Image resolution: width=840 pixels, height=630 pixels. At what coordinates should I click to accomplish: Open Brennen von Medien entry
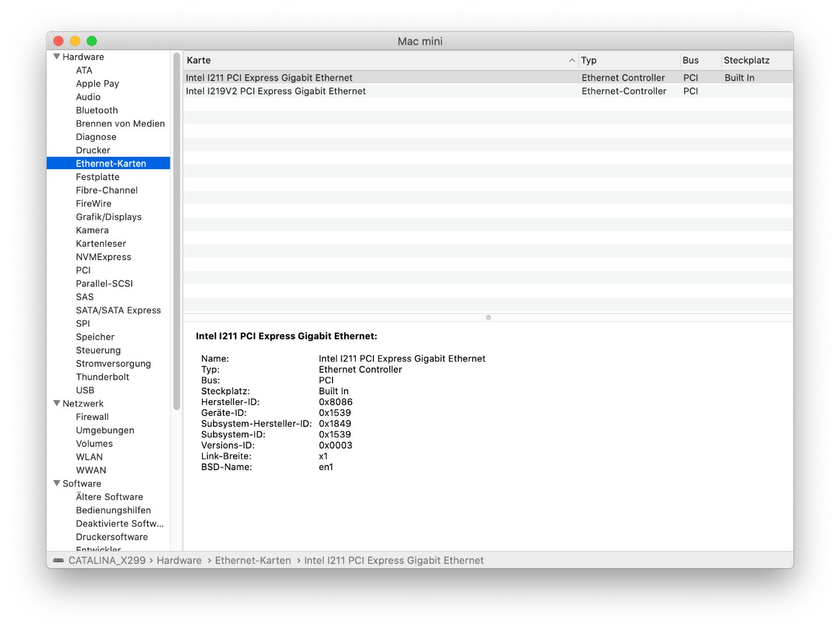point(120,124)
